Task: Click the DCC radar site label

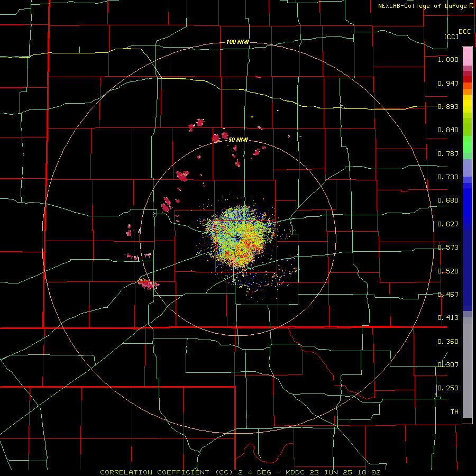Action: tap(464, 32)
